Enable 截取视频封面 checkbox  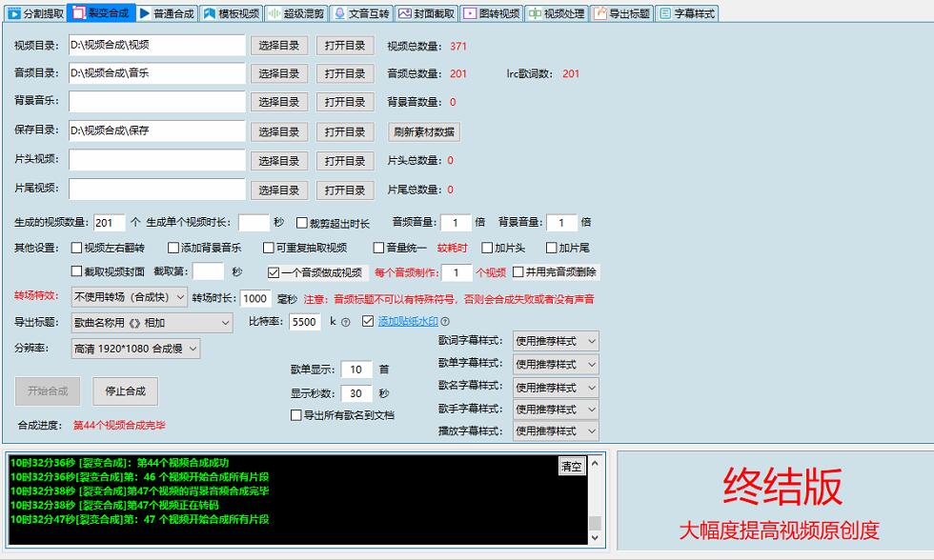tap(77, 271)
